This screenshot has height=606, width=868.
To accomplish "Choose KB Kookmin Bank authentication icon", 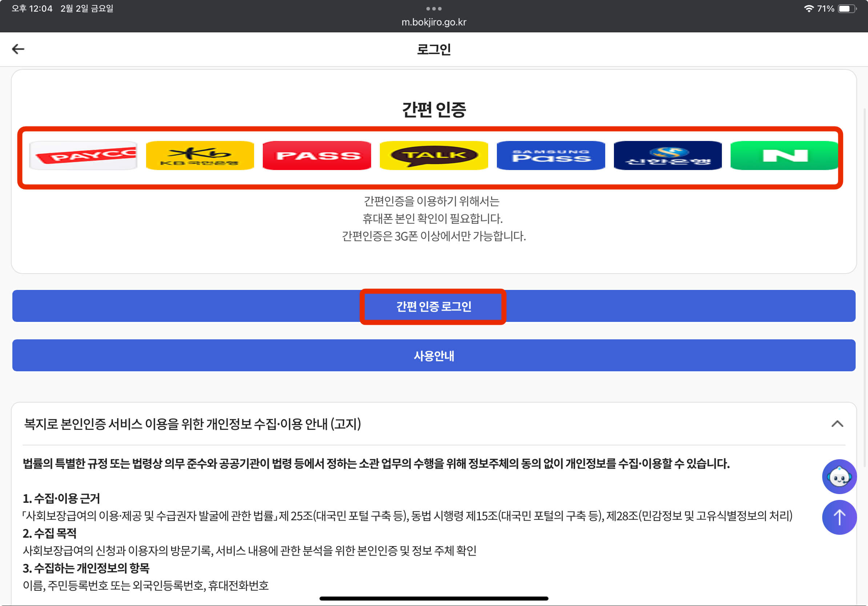I will pyautogui.click(x=200, y=155).
